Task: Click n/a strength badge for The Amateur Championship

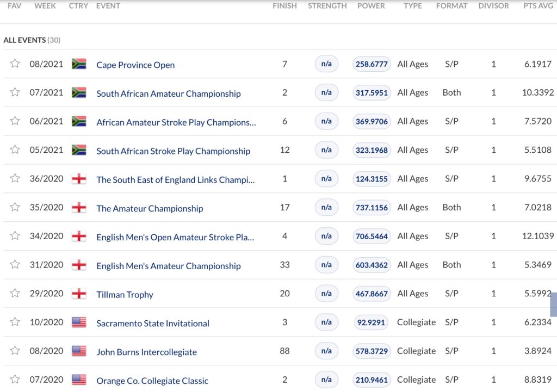Action: tap(326, 207)
